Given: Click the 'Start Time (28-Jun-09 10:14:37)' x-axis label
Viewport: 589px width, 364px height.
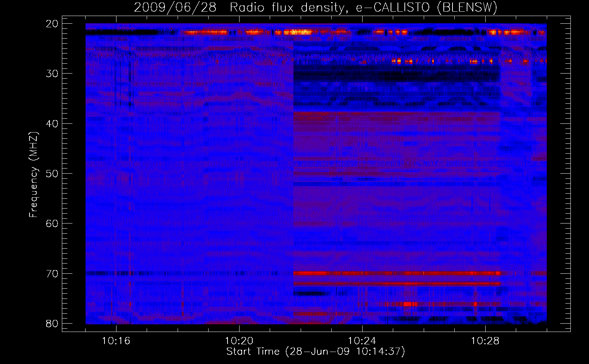Looking at the screenshot, I should 316,352.
